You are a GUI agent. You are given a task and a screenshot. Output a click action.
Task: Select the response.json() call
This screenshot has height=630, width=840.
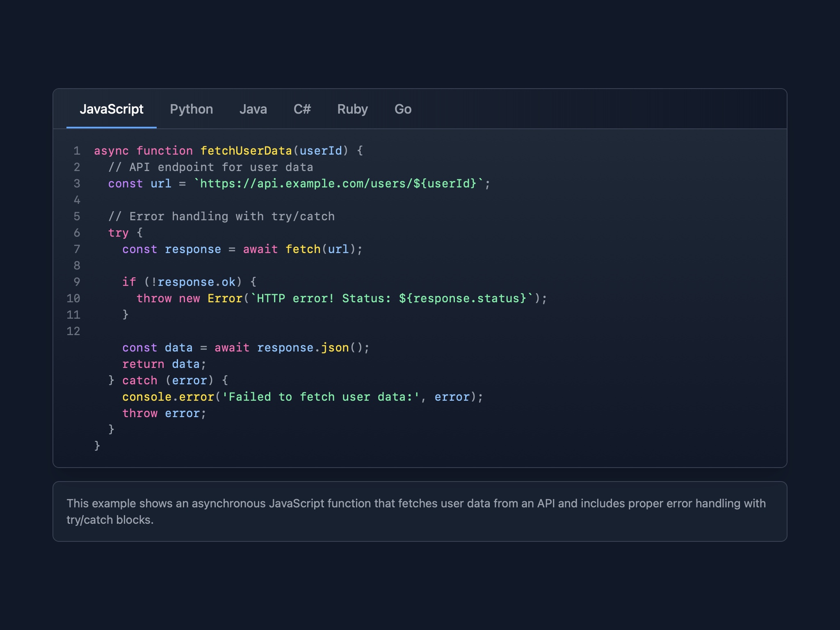click(313, 347)
